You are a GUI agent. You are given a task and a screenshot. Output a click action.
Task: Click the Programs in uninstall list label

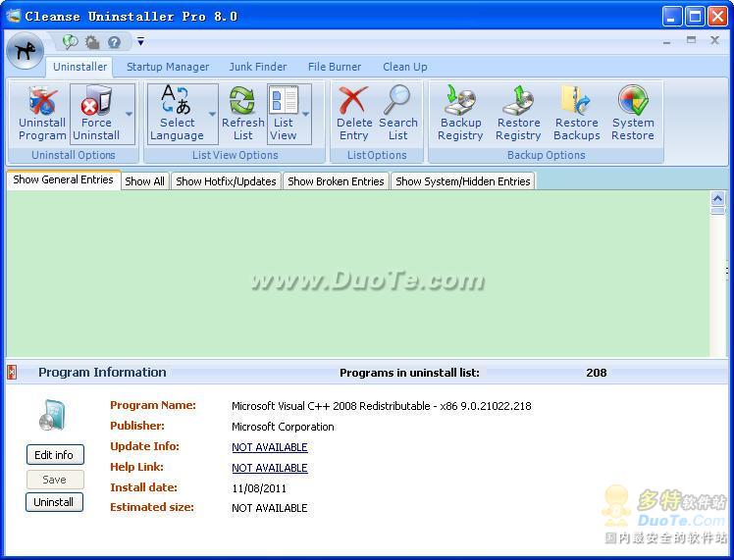409,373
